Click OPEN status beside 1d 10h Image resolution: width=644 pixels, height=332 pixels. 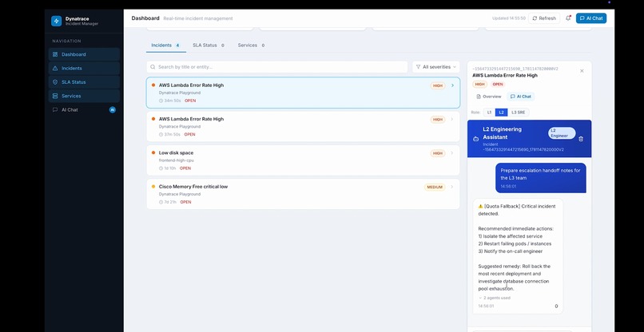coord(185,168)
